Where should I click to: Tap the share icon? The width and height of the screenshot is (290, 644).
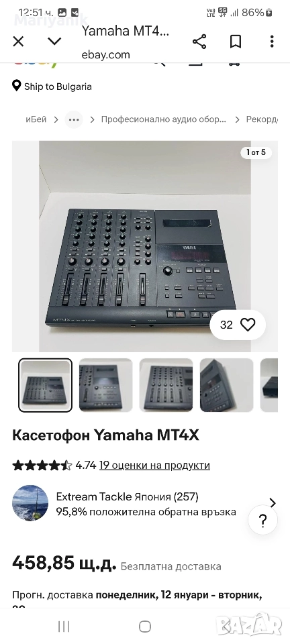(x=199, y=42)
